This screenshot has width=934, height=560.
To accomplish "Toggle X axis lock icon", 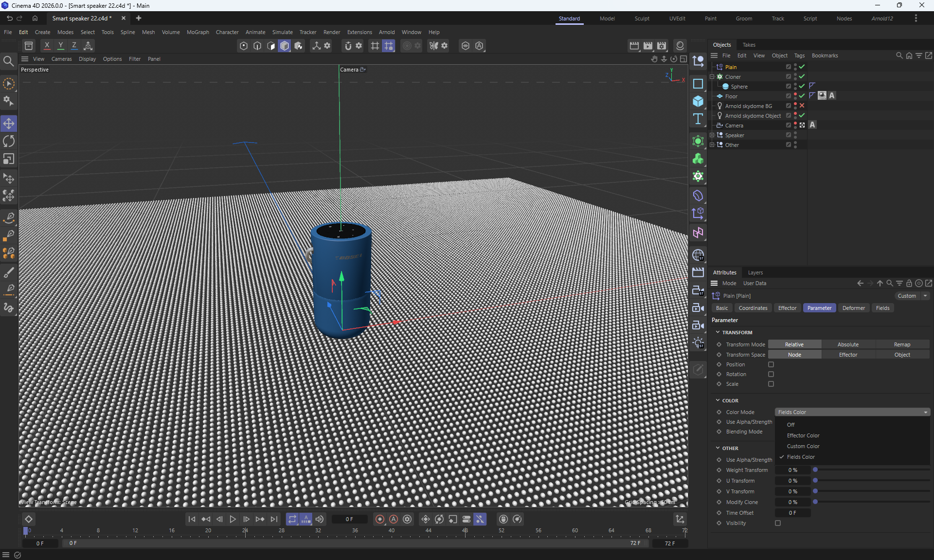I will 47,46.
